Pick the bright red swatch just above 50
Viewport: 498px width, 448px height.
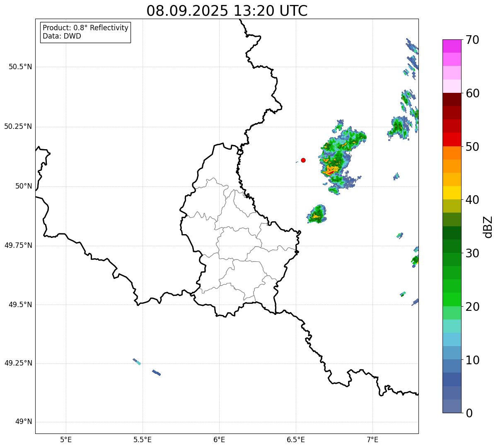452,139
